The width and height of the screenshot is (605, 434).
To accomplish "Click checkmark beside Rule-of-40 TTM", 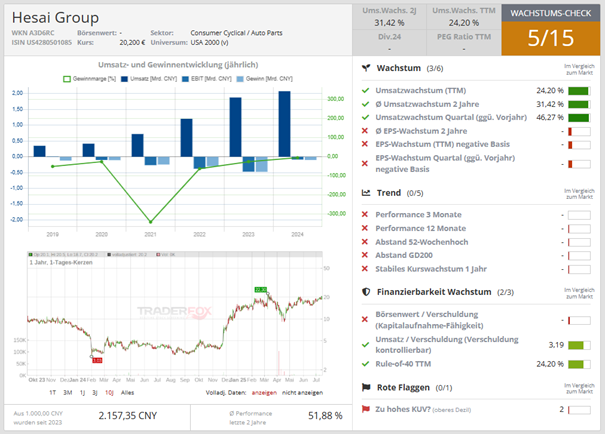I will (x=365, y=364).
